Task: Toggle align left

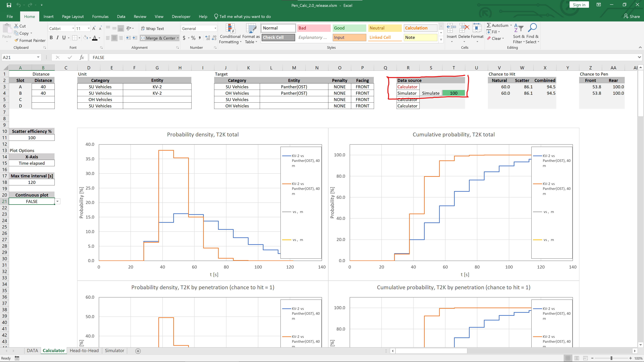Action: click(108, 38)
